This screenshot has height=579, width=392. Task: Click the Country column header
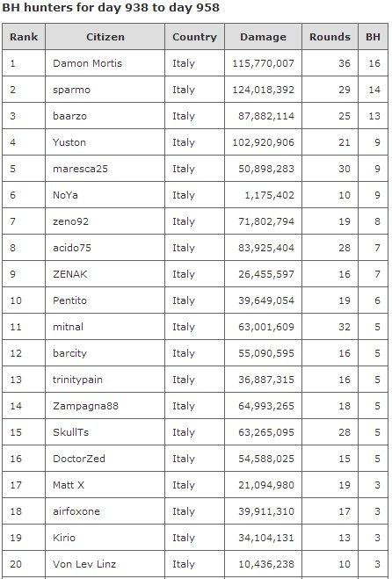click(195, 37)
